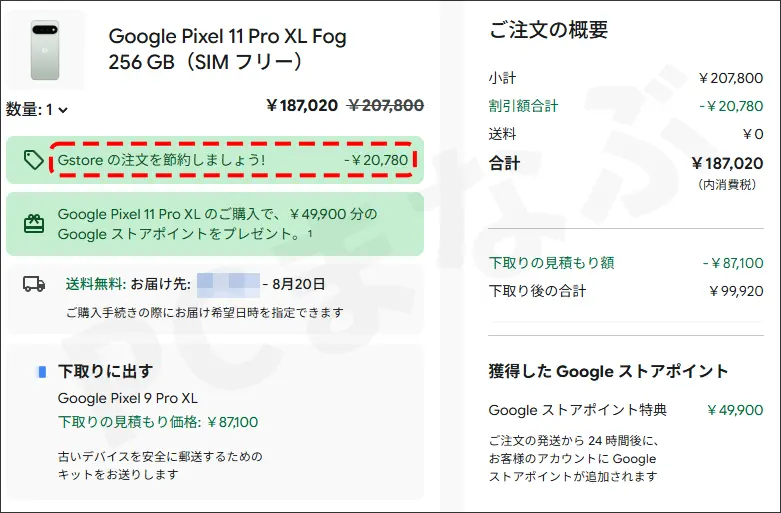Click the Gstore savings promotion text
This screenshot has width=781, height=513.
161,160
